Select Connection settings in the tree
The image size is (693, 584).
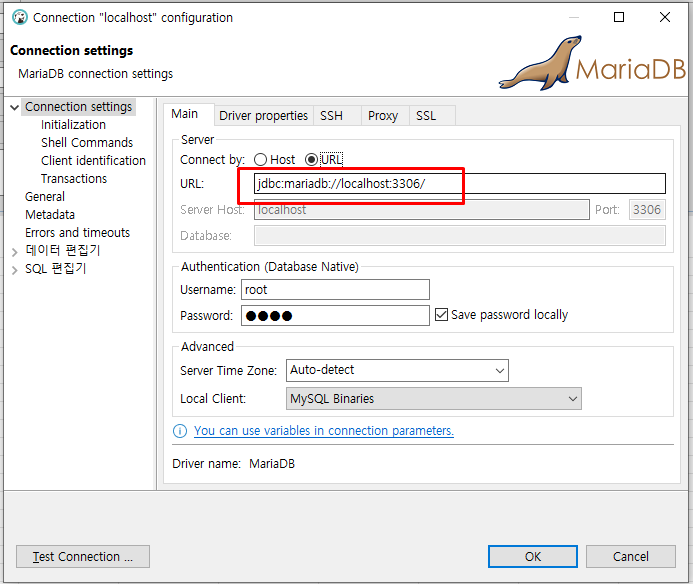pos(78,107)
